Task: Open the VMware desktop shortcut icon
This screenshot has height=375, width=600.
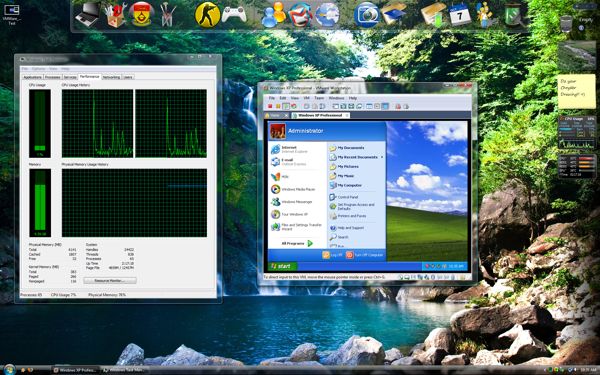Action: point(11,15)
